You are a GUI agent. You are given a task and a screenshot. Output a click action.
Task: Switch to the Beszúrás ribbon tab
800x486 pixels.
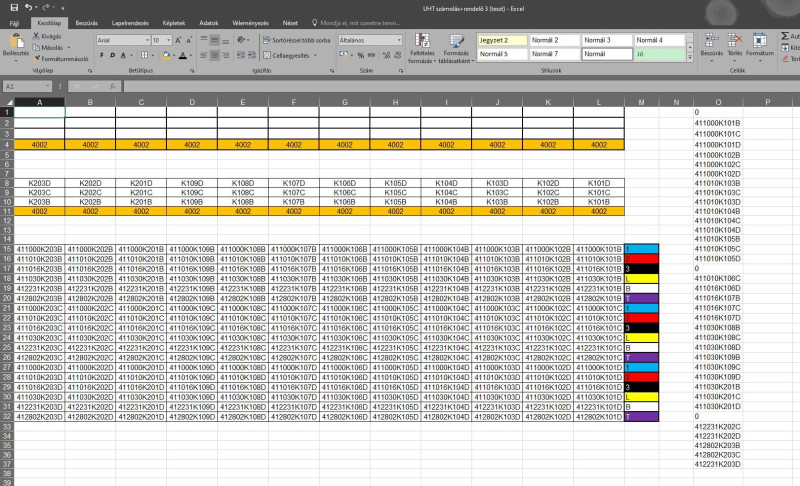pos(86,23)
